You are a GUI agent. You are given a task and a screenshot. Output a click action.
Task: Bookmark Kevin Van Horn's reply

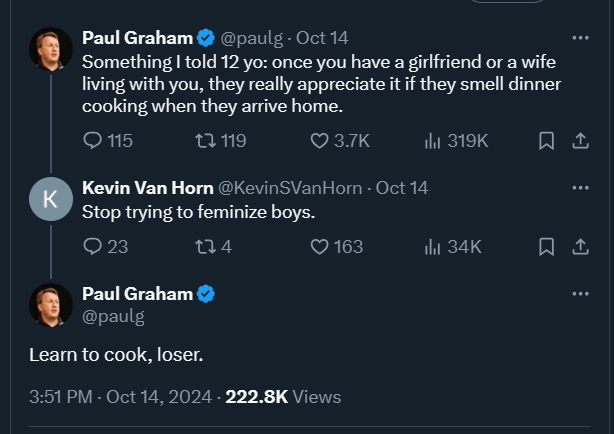click(546, 246)
